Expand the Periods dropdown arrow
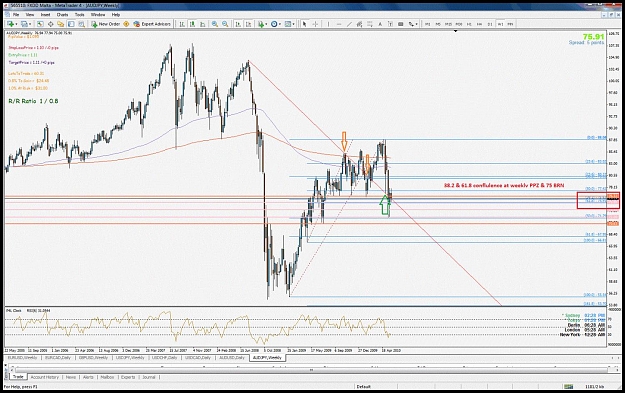This screenshot has width=625, height=393. coord(280,24)
